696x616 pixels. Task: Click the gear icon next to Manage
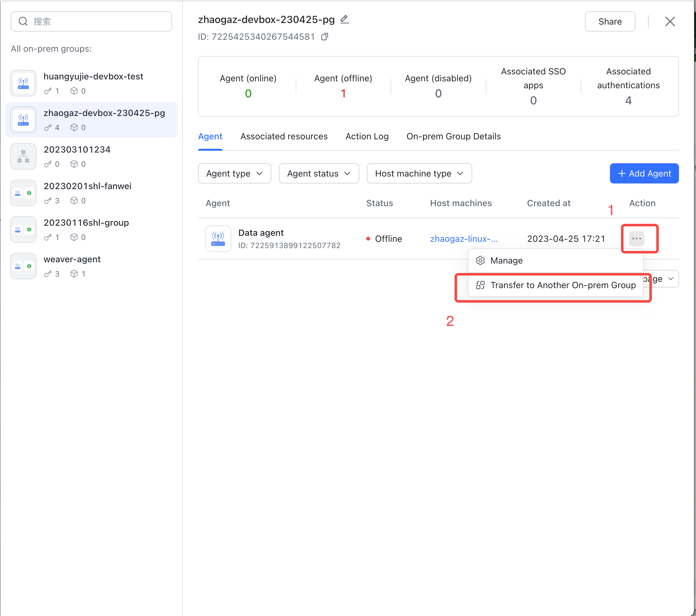[480, 260]
